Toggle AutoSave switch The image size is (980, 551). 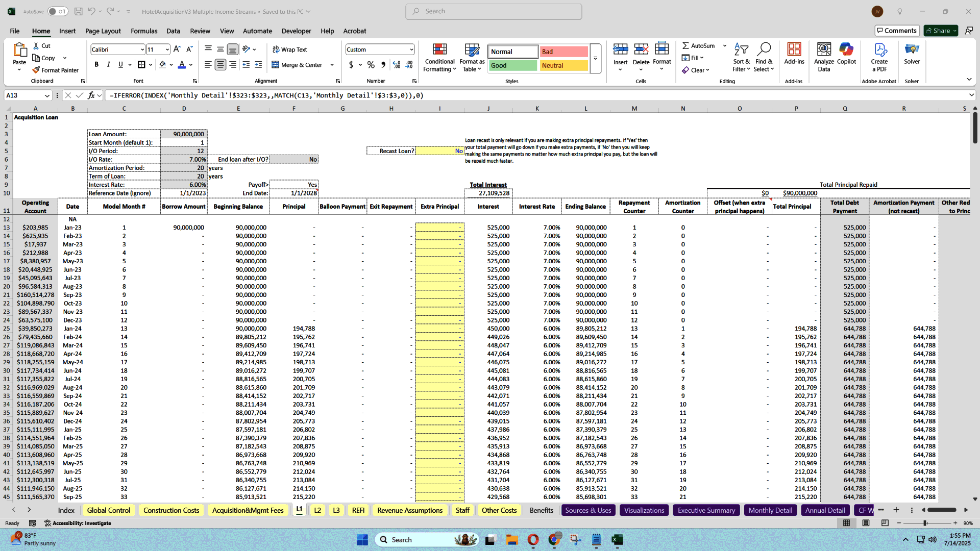pyautogui.click(x=58, y=11)
